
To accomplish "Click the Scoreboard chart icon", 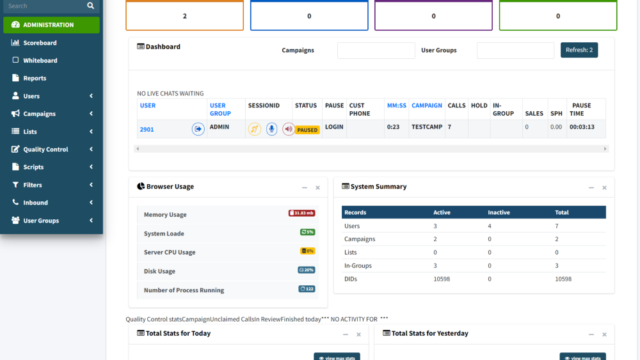I will coord(15,42).
